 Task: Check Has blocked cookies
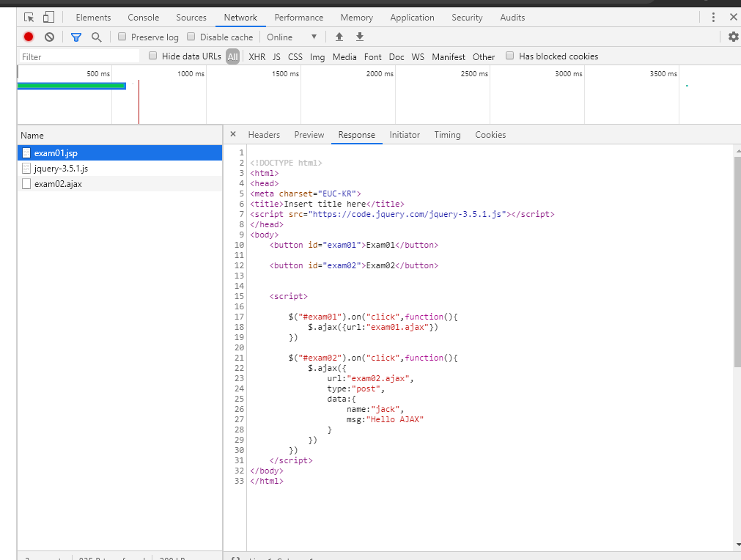click(x=509, y=56)
